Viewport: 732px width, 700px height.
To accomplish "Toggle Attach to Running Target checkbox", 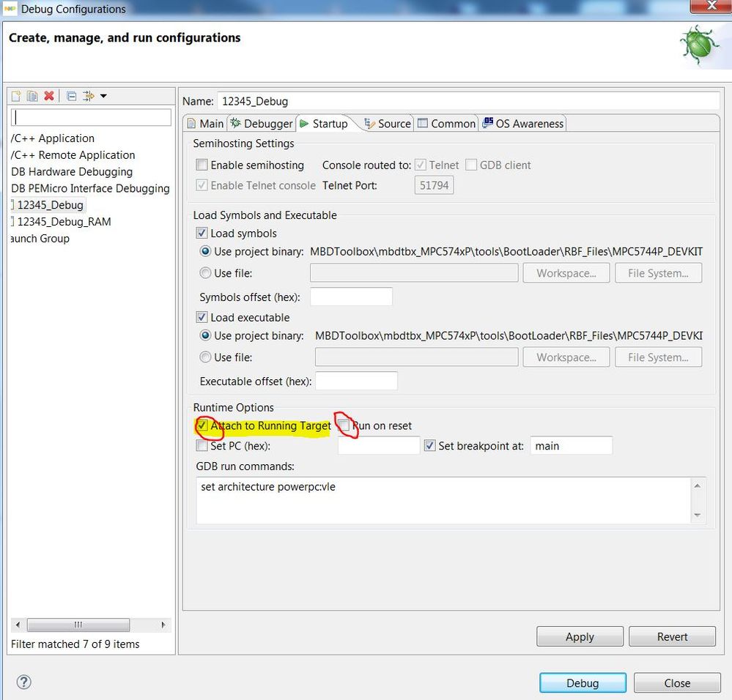I will click(x=202, y=425).
